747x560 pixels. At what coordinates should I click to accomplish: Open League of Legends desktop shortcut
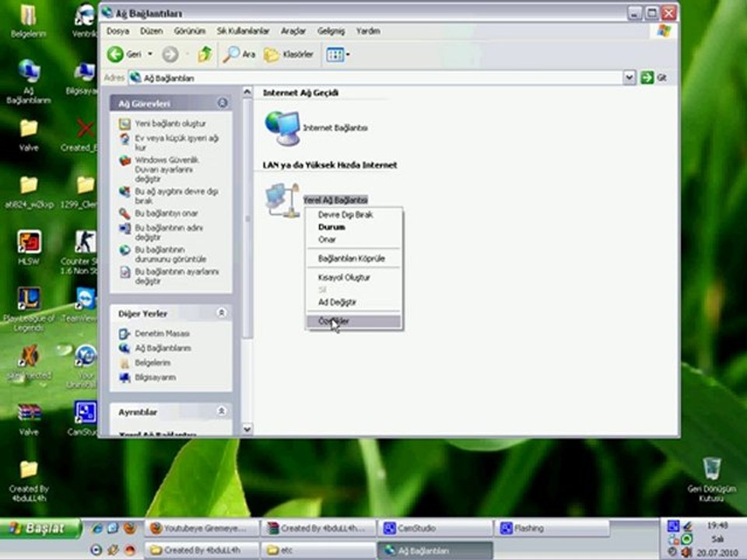[x=29, y=310]
